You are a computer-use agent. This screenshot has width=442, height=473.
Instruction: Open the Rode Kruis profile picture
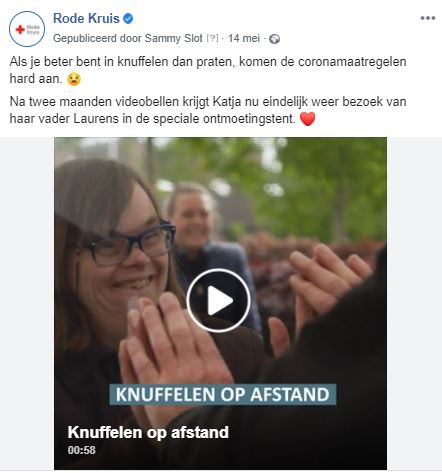coord(27,29)
